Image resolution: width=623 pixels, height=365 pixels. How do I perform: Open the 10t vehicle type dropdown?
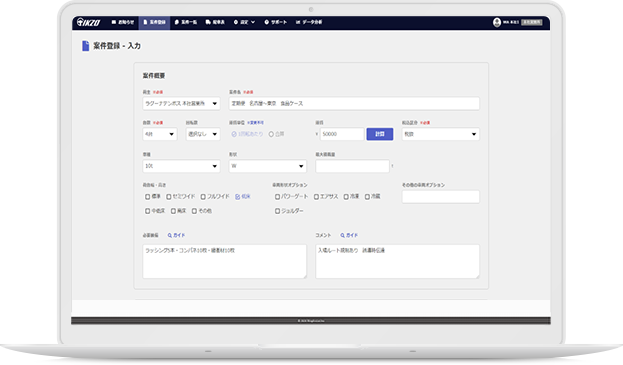(181, 166)
